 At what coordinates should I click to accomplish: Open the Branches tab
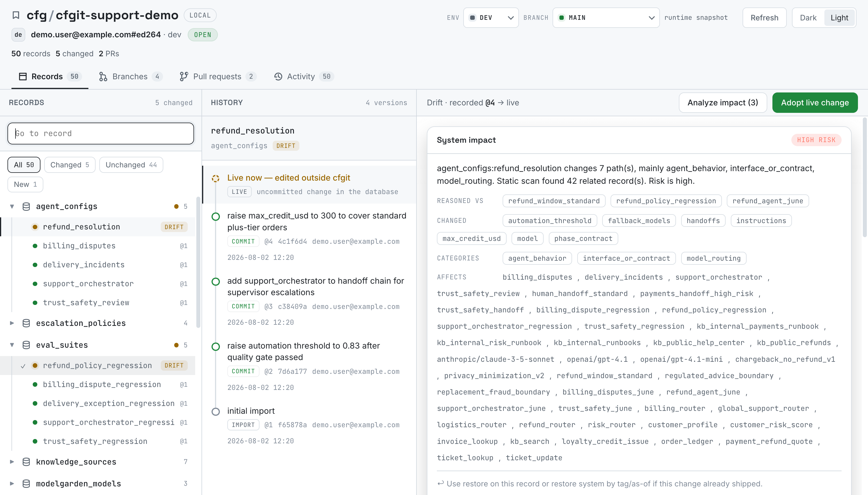131,76
